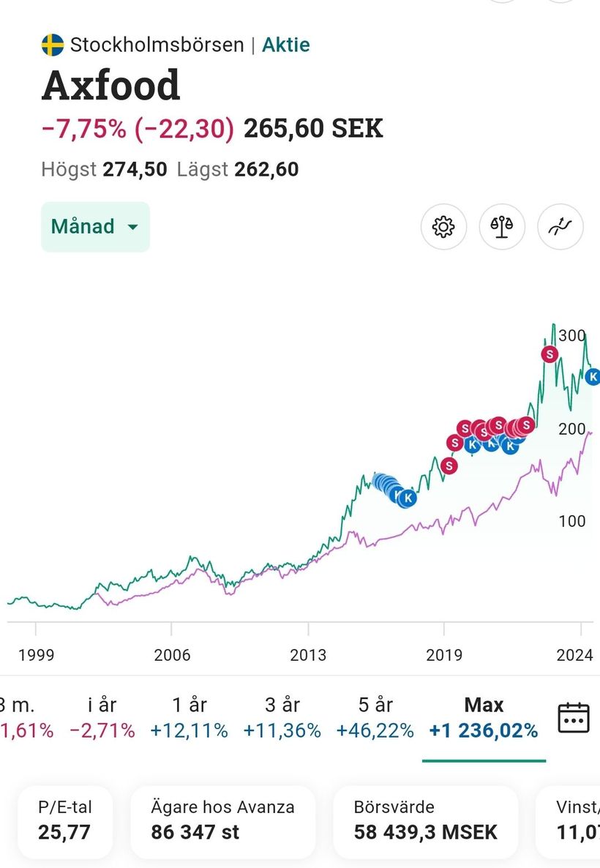Click the Swedish flag icon
This screenshot has height=868, width=600.
tap(53, 45)
